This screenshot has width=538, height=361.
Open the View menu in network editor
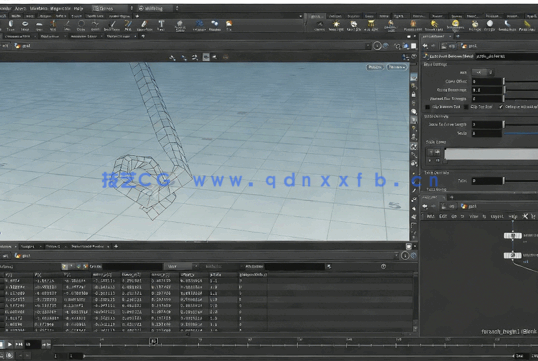tap(473, 216)
